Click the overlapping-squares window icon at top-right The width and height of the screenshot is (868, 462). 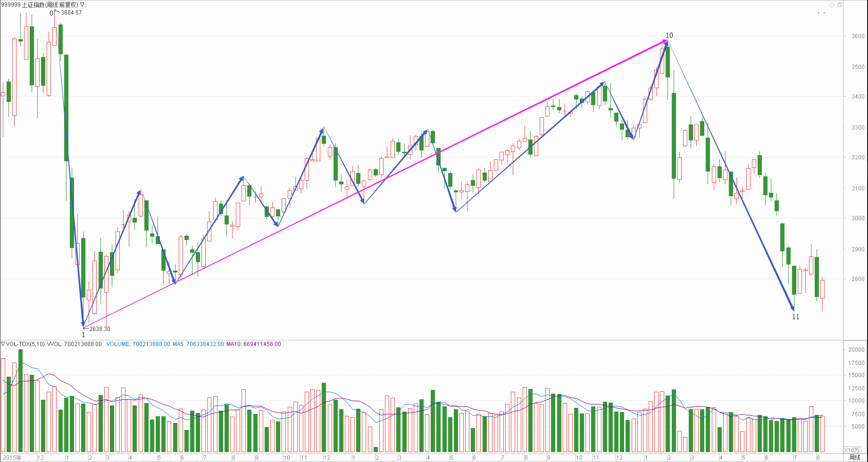[839, 5]
